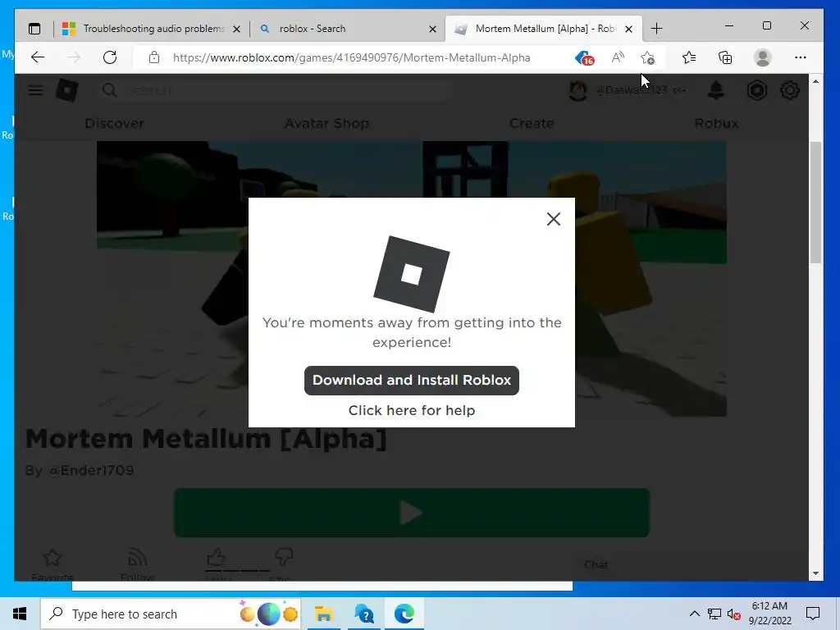Add this page to favorites
The height and width of the screenshot is (630, 840).
(648, 57)
